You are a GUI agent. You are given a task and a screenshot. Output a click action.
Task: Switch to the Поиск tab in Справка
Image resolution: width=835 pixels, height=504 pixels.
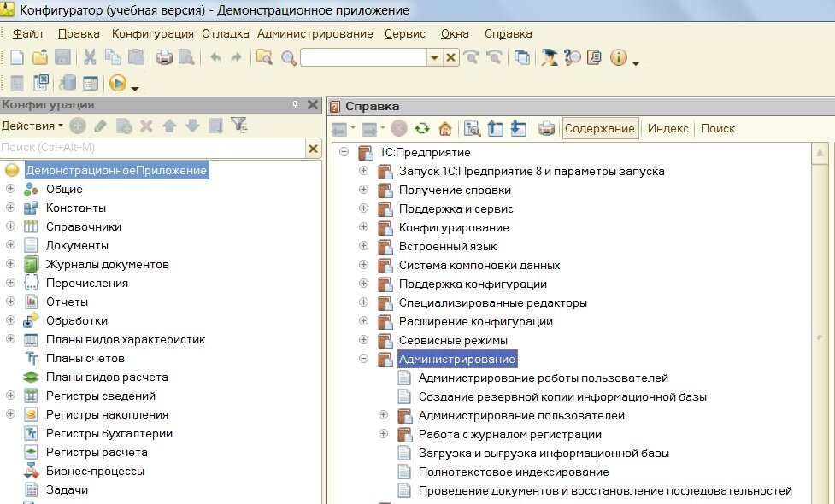pyautogui.click(x=717, y=128)
